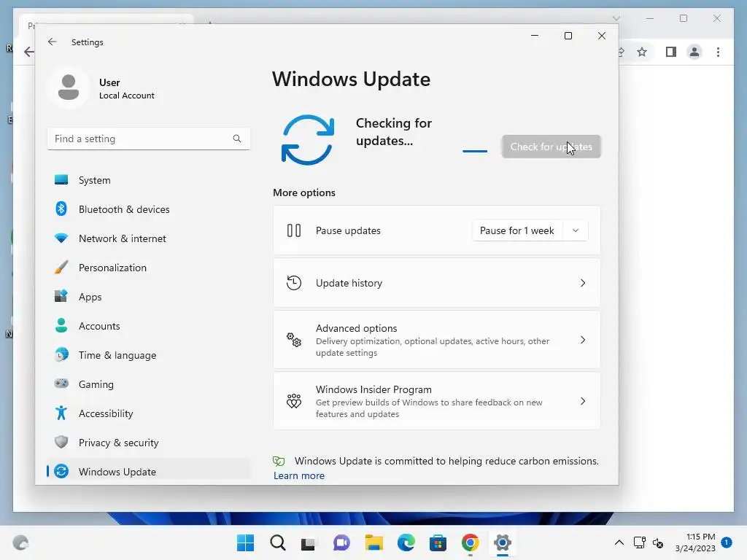Go to Gaming settings
Viewport: 747px width, 560px height.
[x=149, y=384]
